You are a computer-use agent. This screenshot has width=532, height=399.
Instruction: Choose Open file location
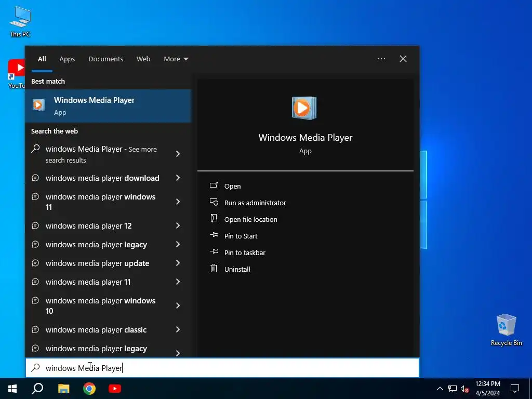(251, 219)
